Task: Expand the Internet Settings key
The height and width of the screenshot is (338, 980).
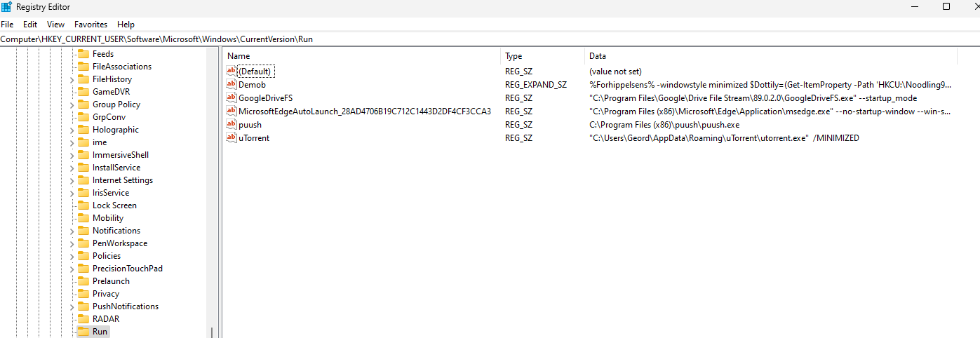Action: click(72, 181)
